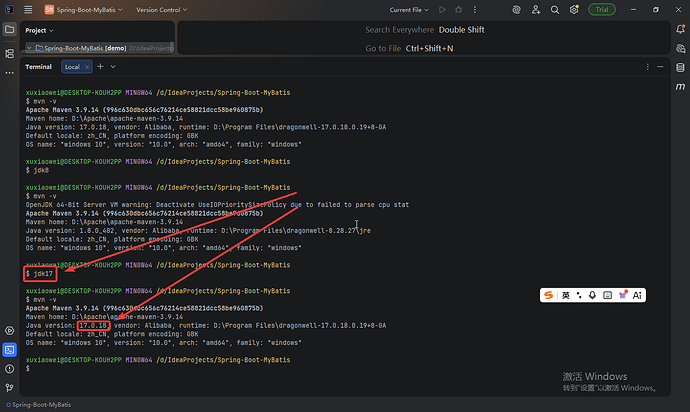Open the Code With Me add user icon
The width and height of the screenshot is (690, 412).
pyautogui.click(x=536, y=10)
